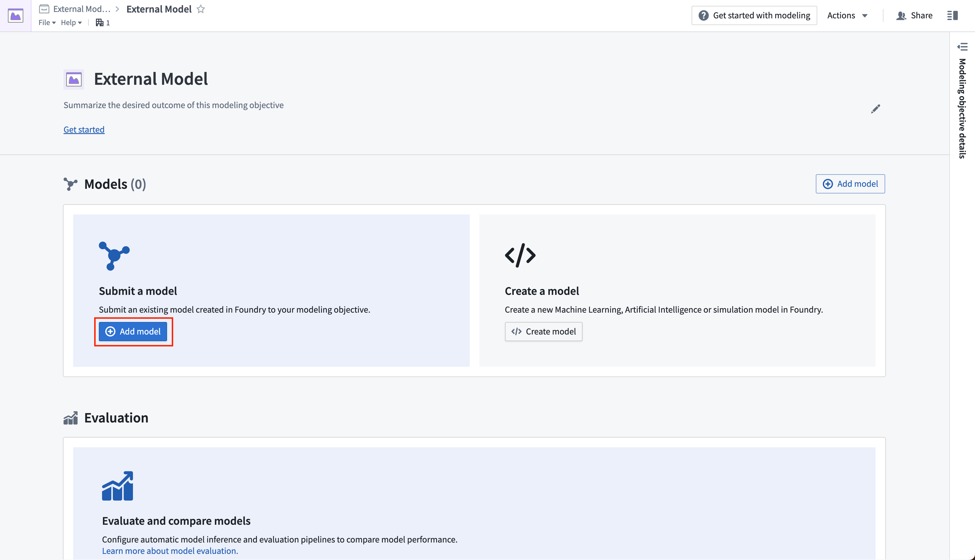The height and width of the screenshot is (560, 975).
Task: Click the Add model button in header
Action: [851, 183]
